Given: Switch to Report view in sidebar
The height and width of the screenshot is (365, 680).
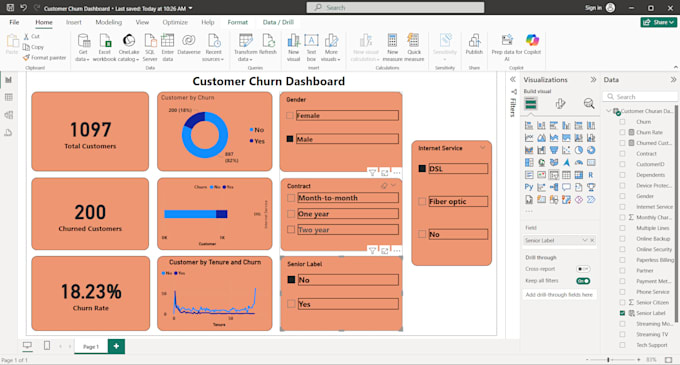Looking at the screenshot, I should 9,80.
